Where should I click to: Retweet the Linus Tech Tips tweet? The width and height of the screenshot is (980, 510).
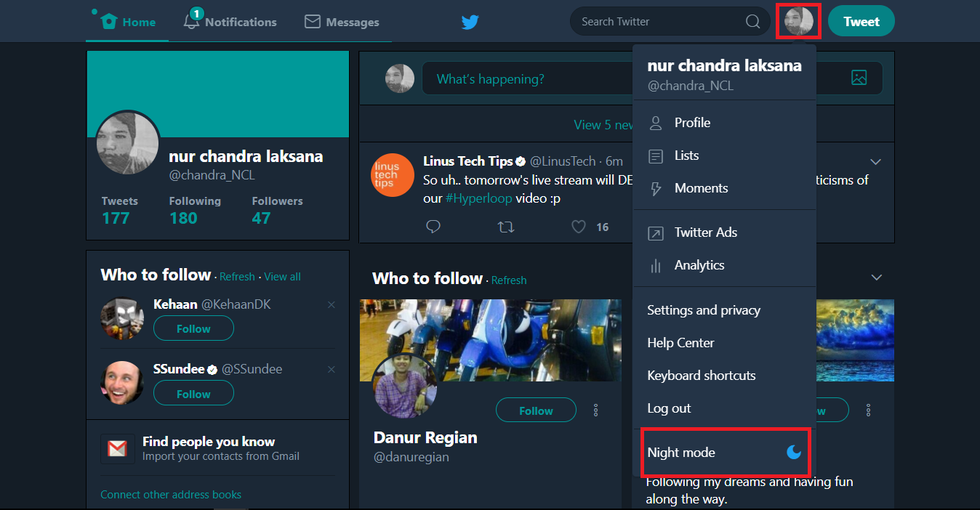click(506, 227)
